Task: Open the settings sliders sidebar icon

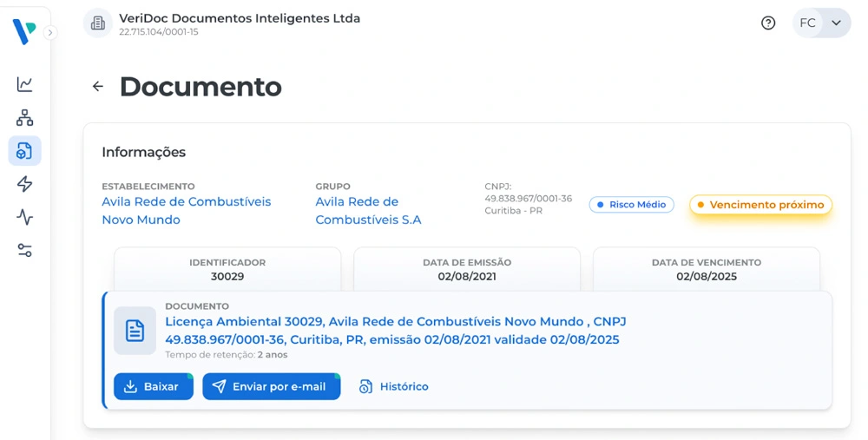Action: (24, 250)
